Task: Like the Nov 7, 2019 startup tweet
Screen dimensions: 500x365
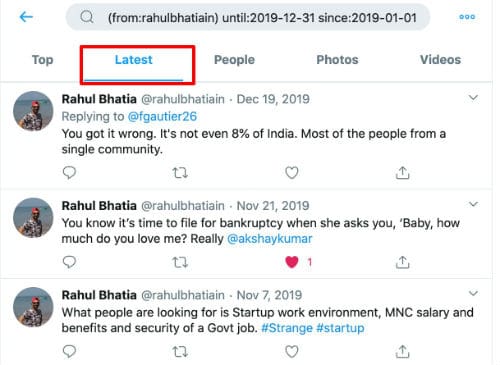Action: pos(292,352)
